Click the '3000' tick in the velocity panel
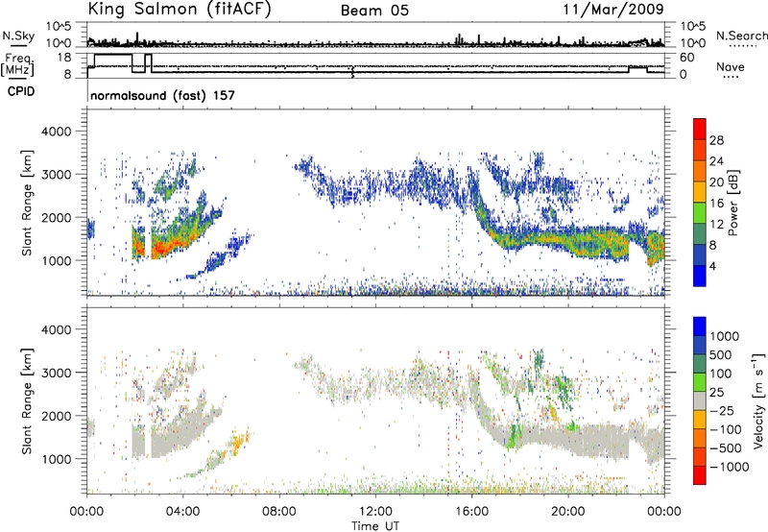The width and height of the screenshot is (768, 532). pyautogui.click(x=57, y=373)
